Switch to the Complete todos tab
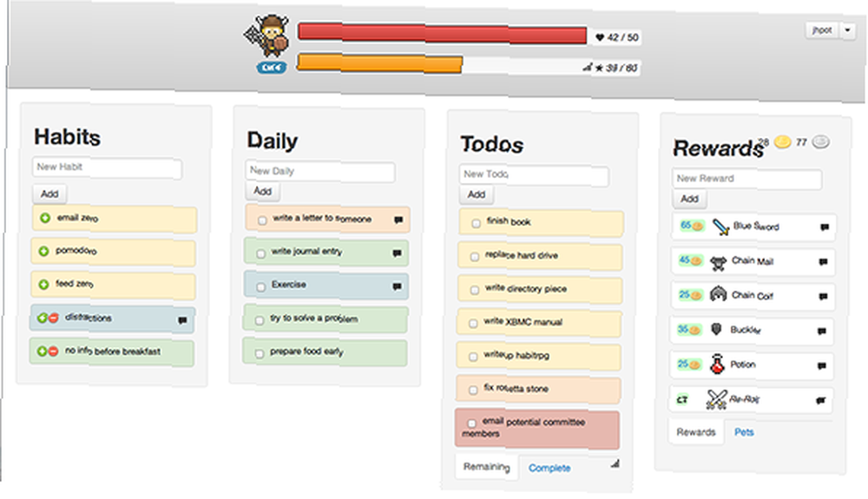Image resolution: width=868 pixels, height=499 pixels. click(549, 468)
